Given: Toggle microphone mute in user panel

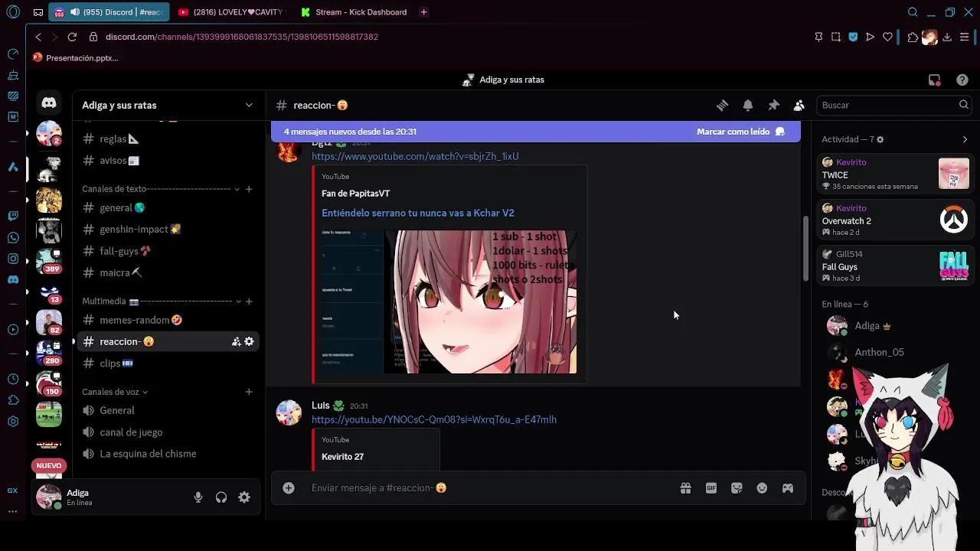Looking at the screenshot, I should click(198, 497).
